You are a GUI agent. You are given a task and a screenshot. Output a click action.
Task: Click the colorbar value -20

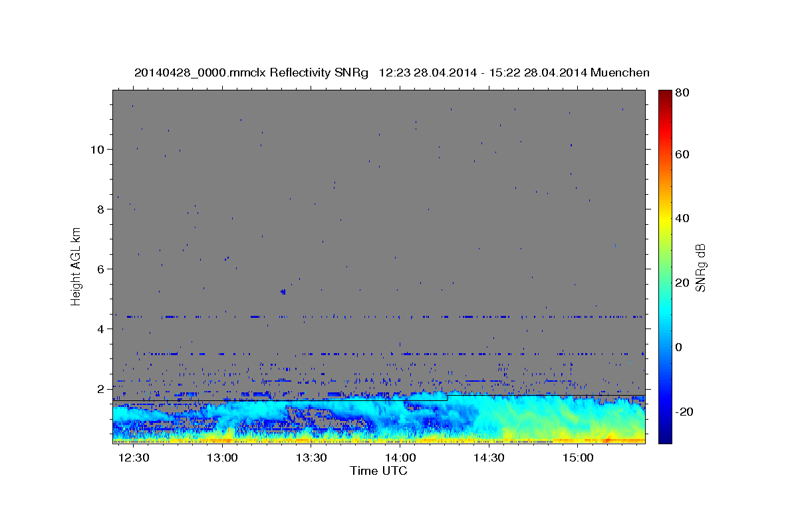point(684,412)
